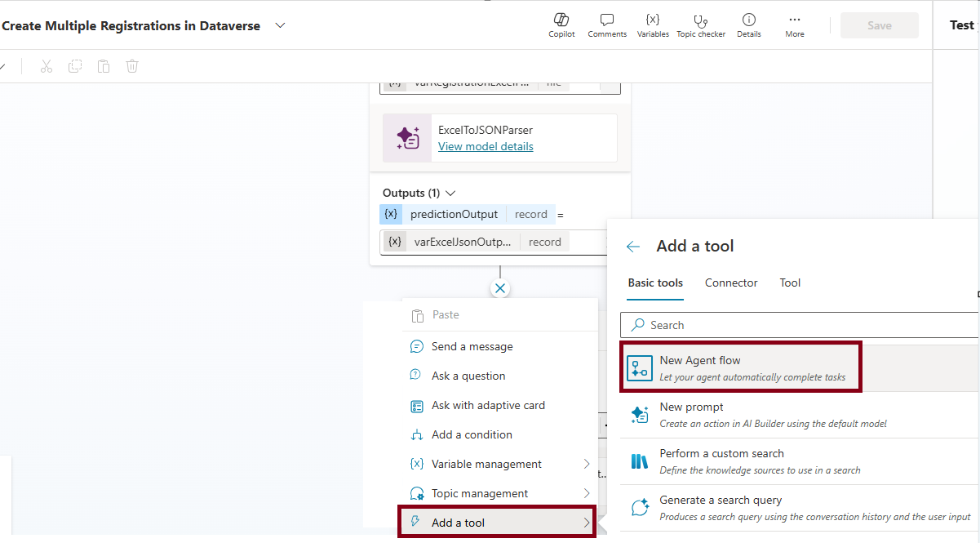Expand the Topic management submenu
This screenshot has height=543, width=980.
point(587,493)
